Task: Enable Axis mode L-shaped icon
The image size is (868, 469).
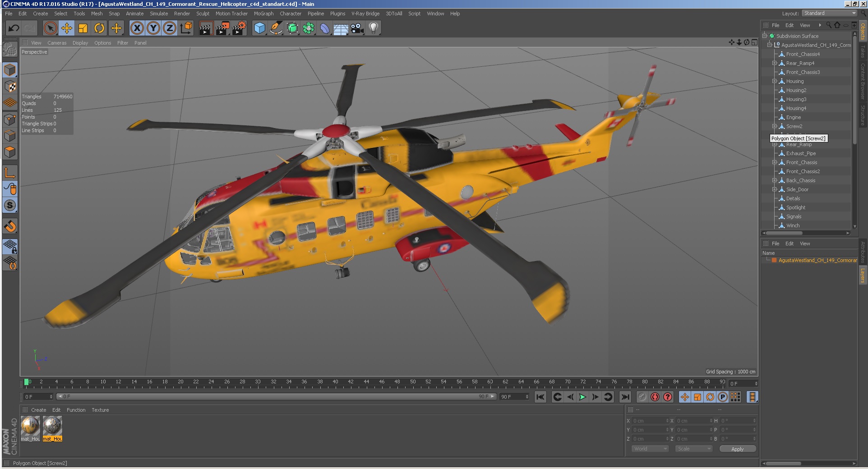Action: [x=10, y=173]
